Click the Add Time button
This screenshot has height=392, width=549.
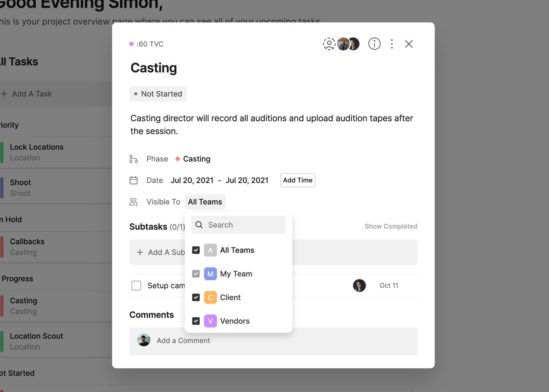298,180
